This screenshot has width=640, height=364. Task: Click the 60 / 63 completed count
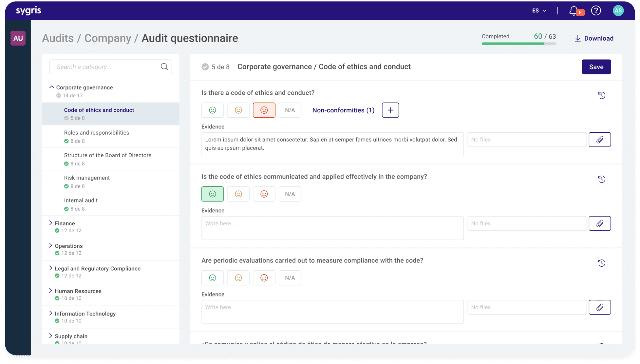click(x=545, y=36)
